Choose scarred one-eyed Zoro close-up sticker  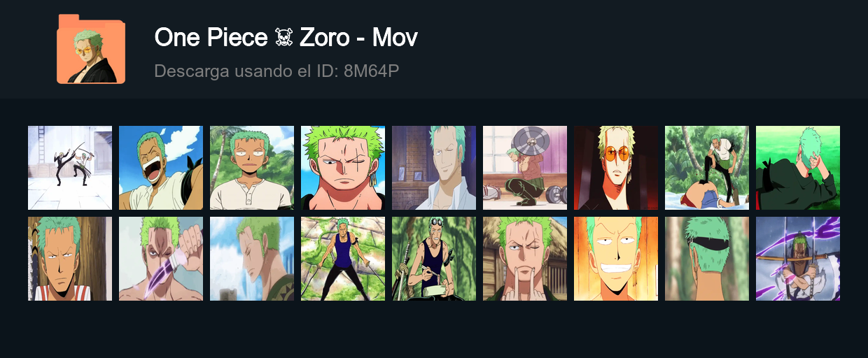[343, 168]
